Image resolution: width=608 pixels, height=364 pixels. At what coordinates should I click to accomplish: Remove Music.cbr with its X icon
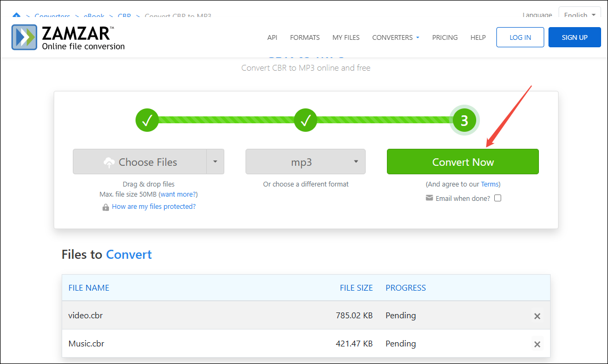click(537, 344)
